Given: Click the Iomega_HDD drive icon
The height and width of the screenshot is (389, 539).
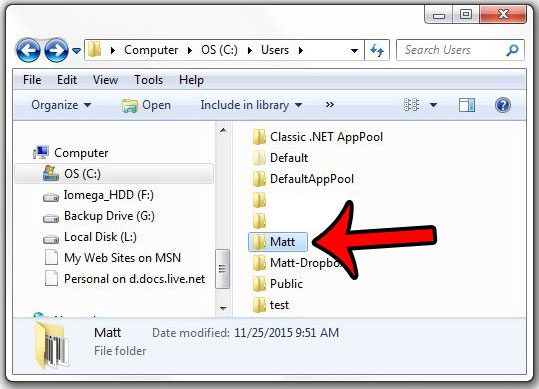Looking at the screenshot, I should pyautogui.click(x=51, y=197).
